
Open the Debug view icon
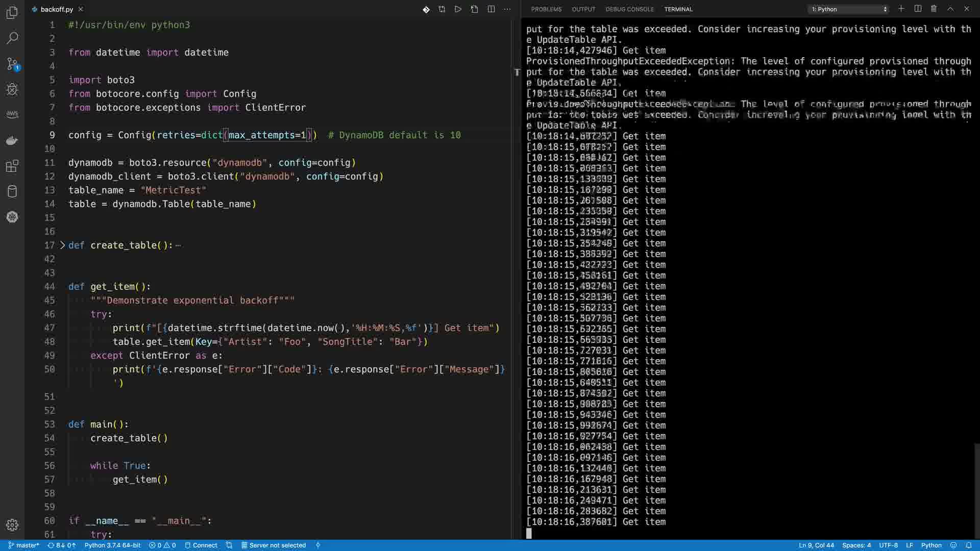pyautogui.click(x=12, y=89)
